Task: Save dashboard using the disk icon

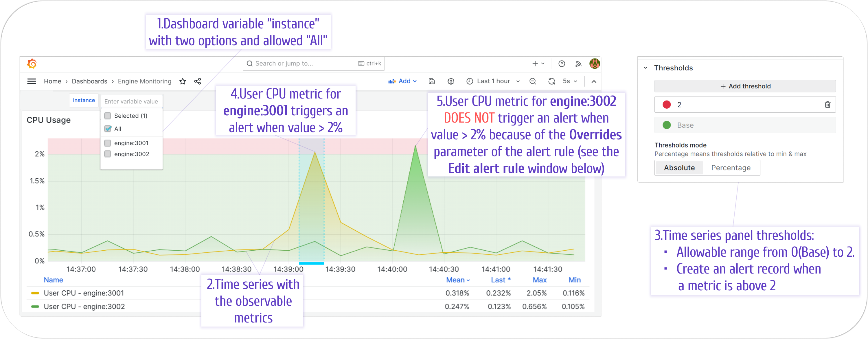Action: pyautogui.click(x=432, y=81)
